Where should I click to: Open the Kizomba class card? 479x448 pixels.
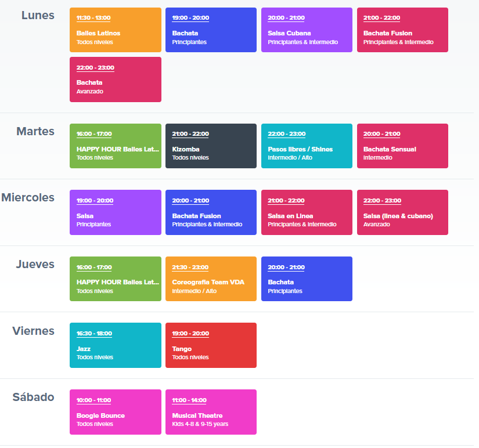211,146
